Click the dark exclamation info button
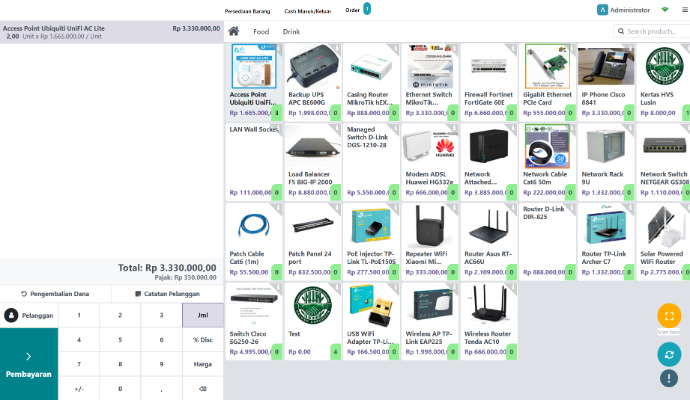This screenshot has height=400, width=690. 669,378
